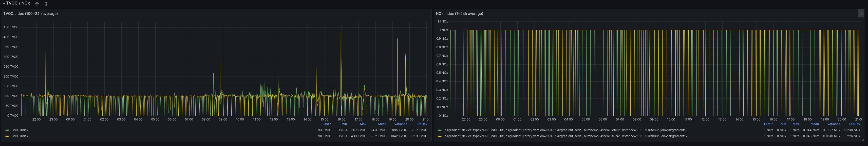Image resolution: width=868 pixels, height=146 pixels.
Task: Click the 0.5 NOx y-axis label
Action: pyautogui.click(x=442, y=73)
